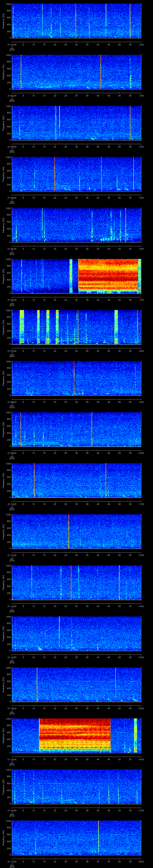Click the red vertical line in 21:11:00 spectrogram

(x=69, y=531)
